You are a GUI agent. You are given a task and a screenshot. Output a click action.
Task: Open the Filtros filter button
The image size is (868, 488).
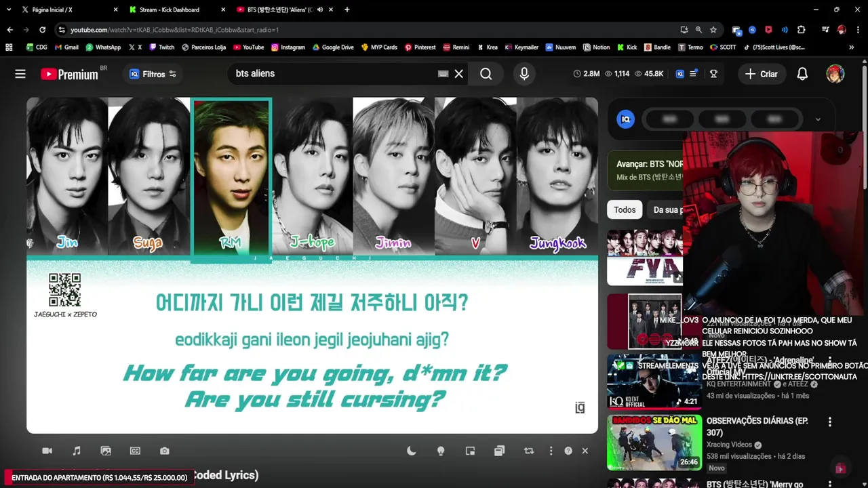pyautogui.click(x=153, y=74)
